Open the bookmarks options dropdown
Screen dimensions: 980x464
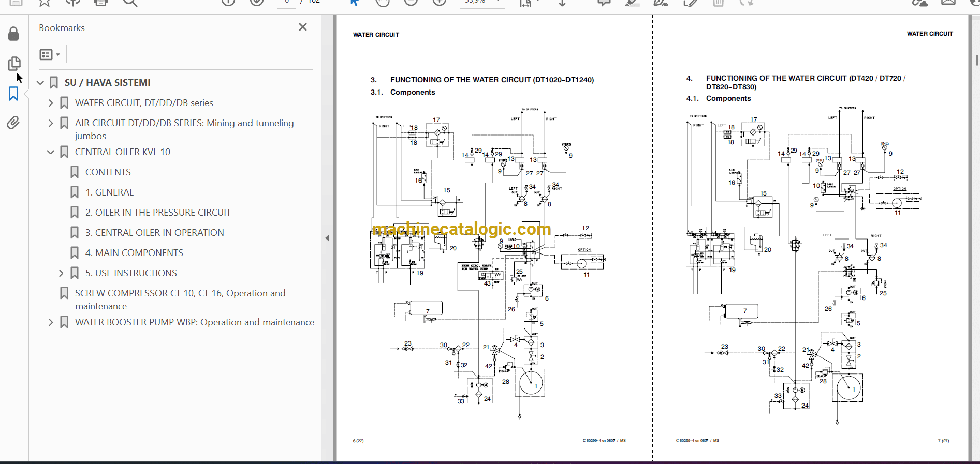click(x=50, y=54)
